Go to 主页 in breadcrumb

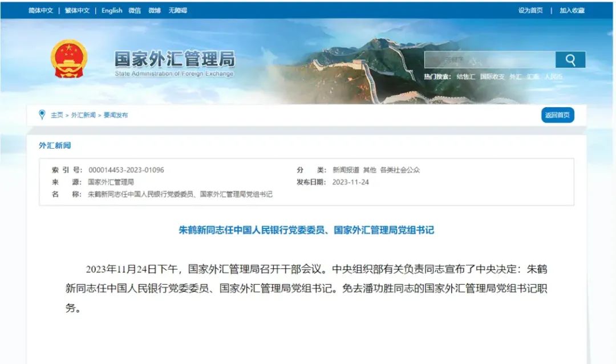click(56, 115)
